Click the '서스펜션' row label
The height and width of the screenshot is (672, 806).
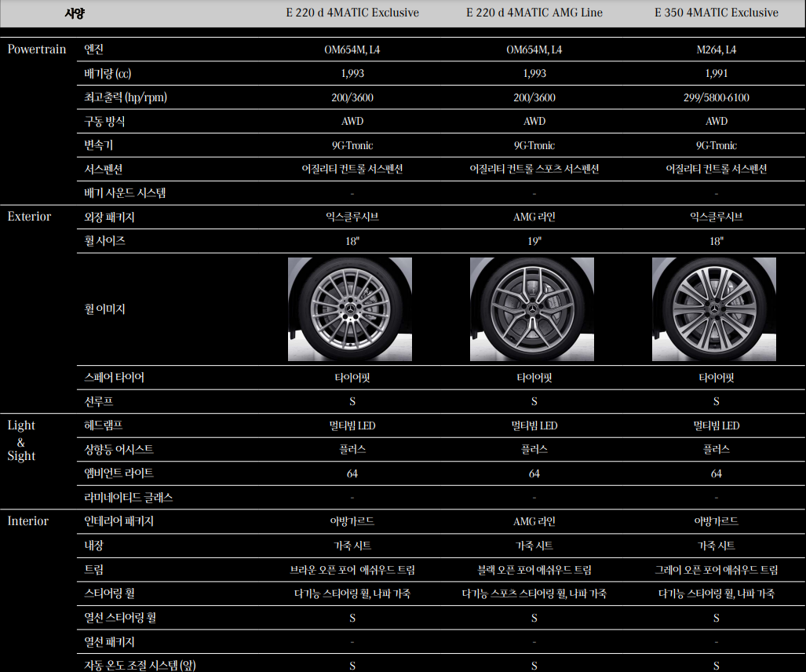point(104,169)
